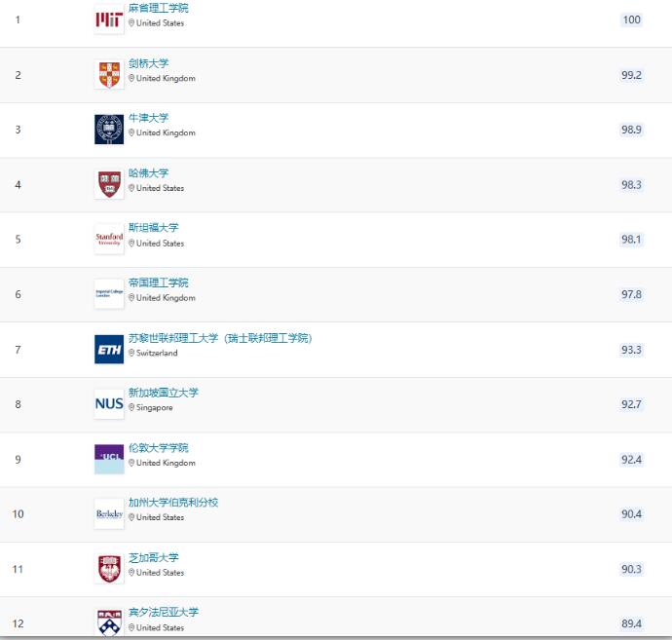The height and width of the screenshot is (640, 672).
Task: Open the 牛津大学 university link
Action: point(148,118)
